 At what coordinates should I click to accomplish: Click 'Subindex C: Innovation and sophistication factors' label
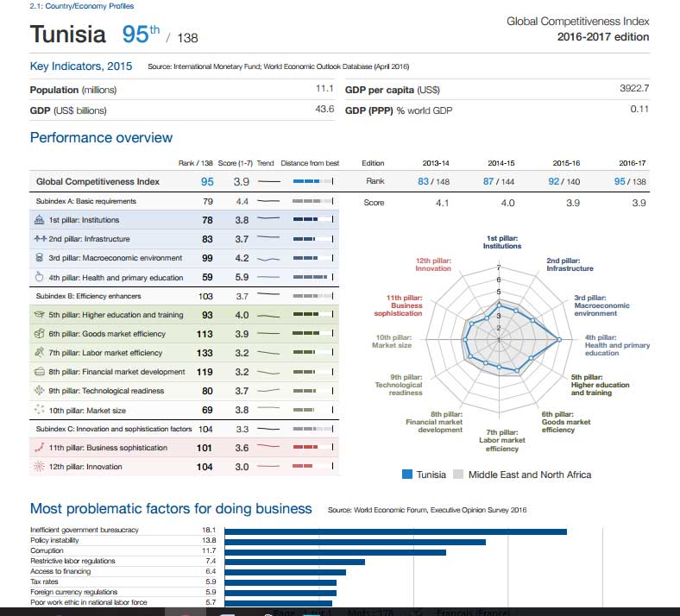click(114, 429)
